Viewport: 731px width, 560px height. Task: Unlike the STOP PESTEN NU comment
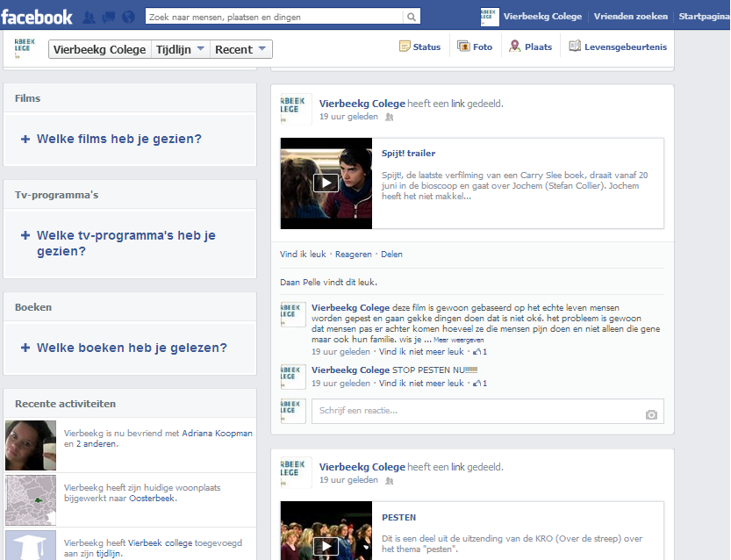pyautogui.click(x=421, y=384)
